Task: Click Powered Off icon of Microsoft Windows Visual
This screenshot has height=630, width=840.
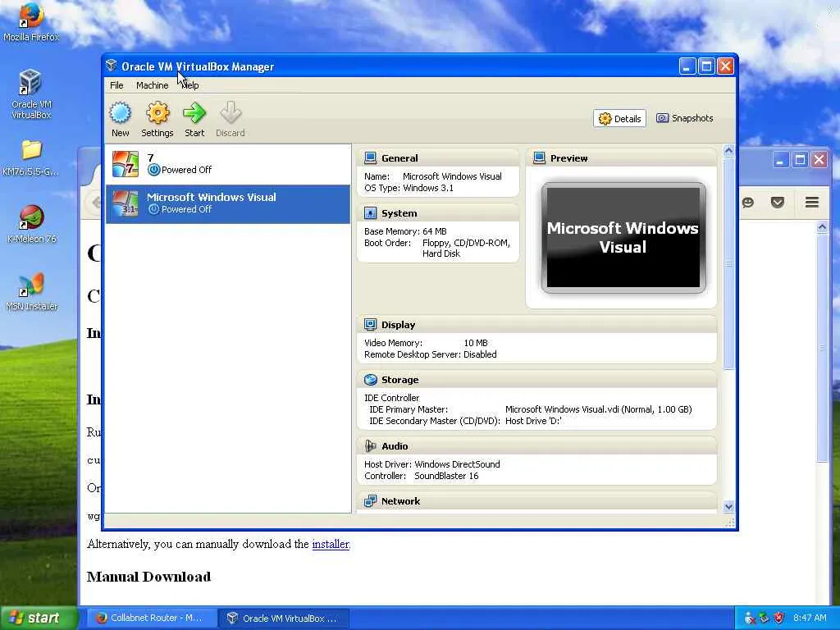Action: tap(153, 209)
